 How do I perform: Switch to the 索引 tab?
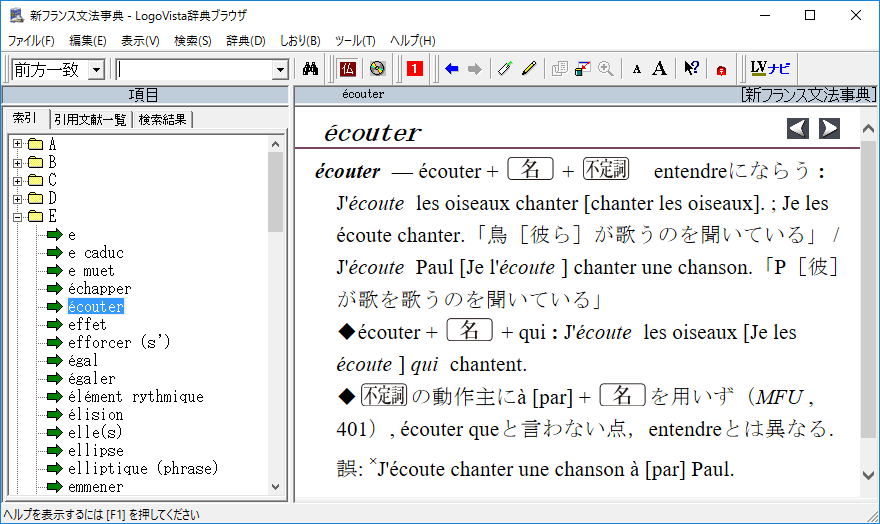[25, 118]
